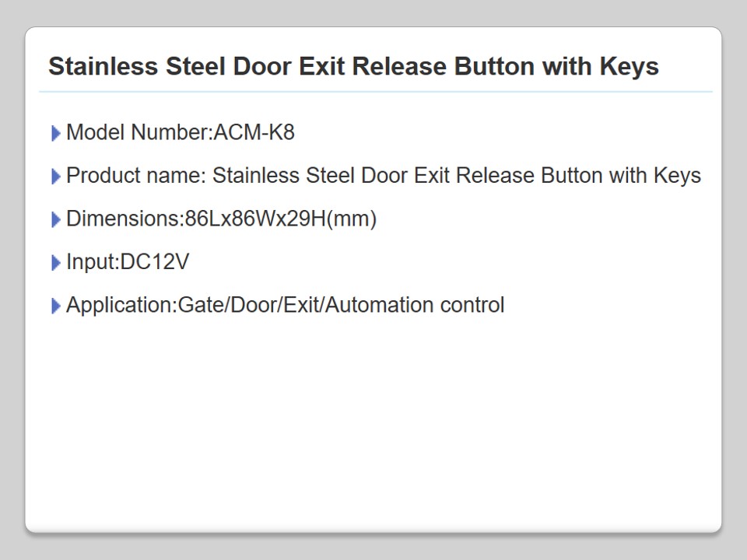Click the horizontal divider line under the heading
The height and width of the screenshot is (560, 747).
point(375,92)
